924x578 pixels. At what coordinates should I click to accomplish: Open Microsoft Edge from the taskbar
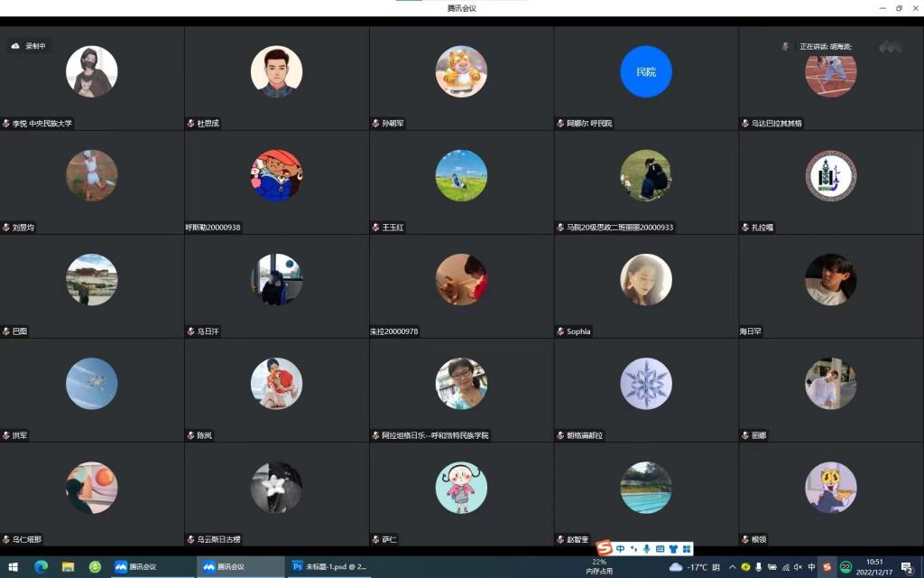[x=41, y=567]
